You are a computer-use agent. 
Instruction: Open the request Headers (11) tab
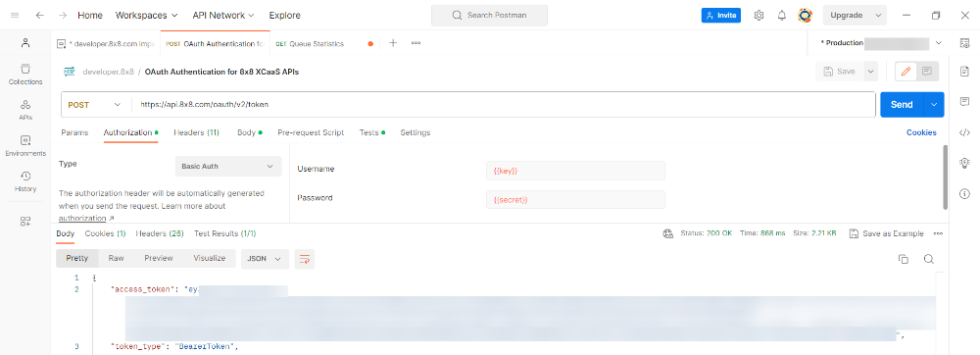[196, 132]
